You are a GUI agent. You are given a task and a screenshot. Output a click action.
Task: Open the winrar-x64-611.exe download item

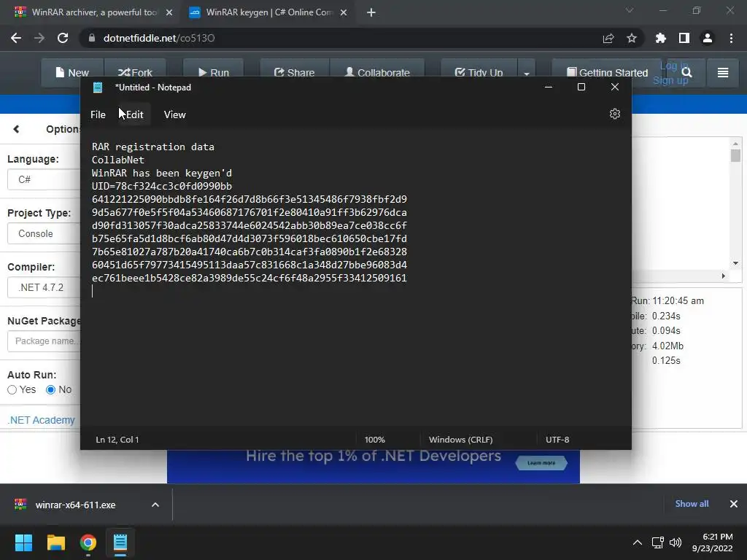click(75, 505)
